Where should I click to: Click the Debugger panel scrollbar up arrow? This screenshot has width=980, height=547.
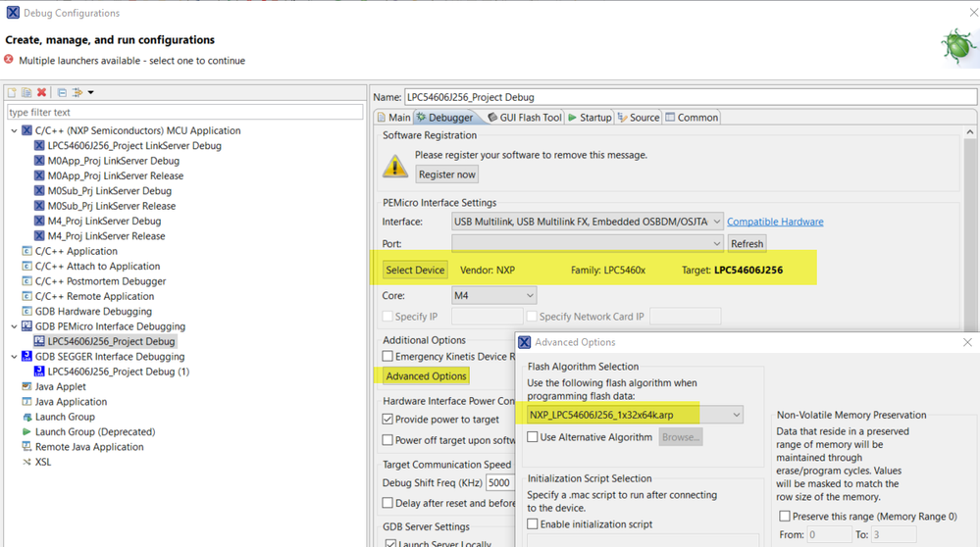pyautogui.click(x=969, y=131)
